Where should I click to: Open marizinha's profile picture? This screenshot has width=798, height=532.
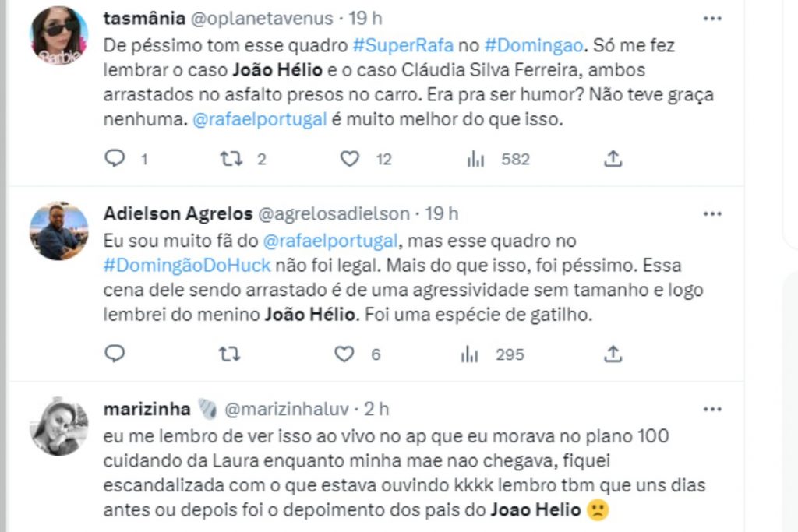point(58,426)
